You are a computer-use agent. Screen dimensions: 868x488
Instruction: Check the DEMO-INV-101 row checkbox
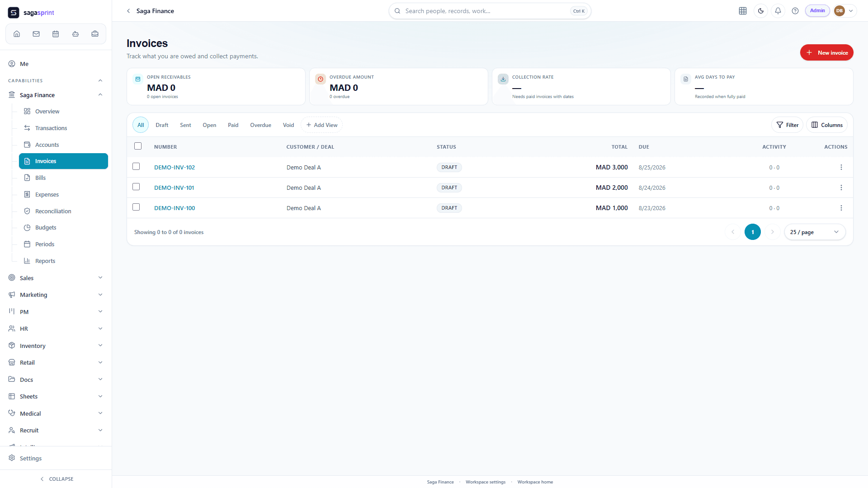tap(136, 187)
